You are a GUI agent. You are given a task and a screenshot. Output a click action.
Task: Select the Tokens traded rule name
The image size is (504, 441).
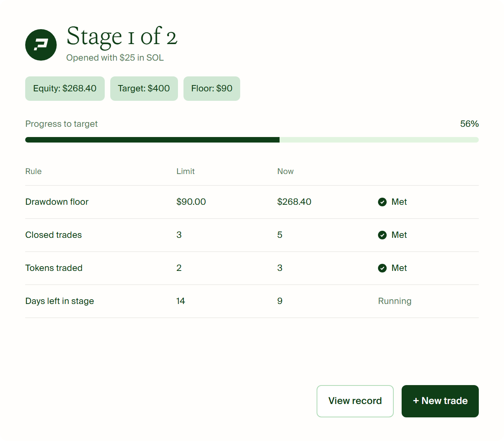click(x=54, y=268)
